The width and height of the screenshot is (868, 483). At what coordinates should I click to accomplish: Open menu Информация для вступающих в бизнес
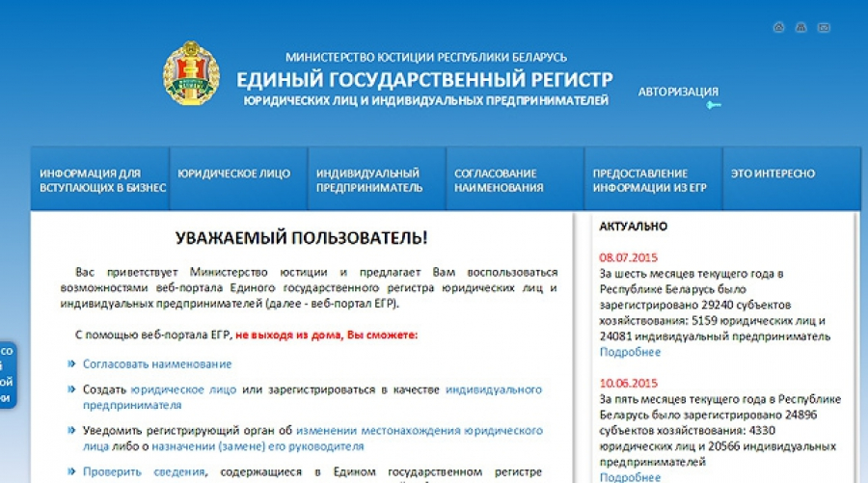pos(100,178)
